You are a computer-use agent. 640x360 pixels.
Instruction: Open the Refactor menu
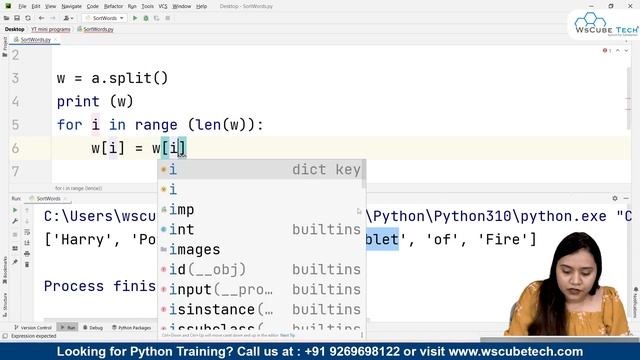coord(113,6)
